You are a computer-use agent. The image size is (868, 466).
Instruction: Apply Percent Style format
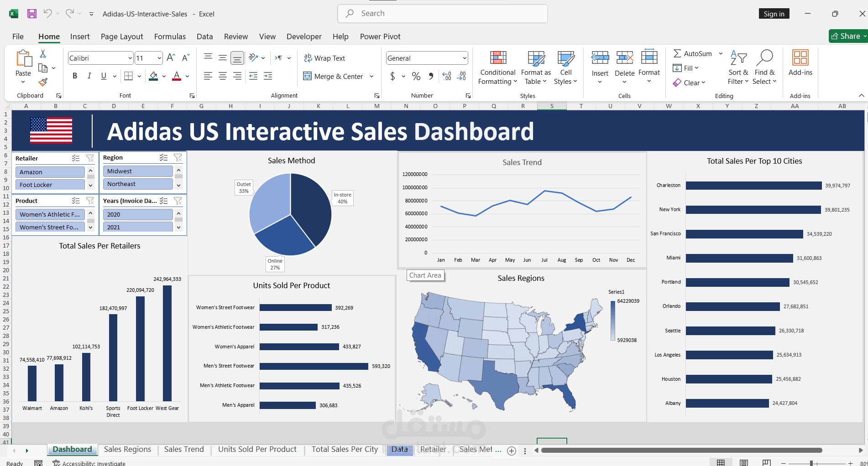pyautogui.click(x=416, y=76)
